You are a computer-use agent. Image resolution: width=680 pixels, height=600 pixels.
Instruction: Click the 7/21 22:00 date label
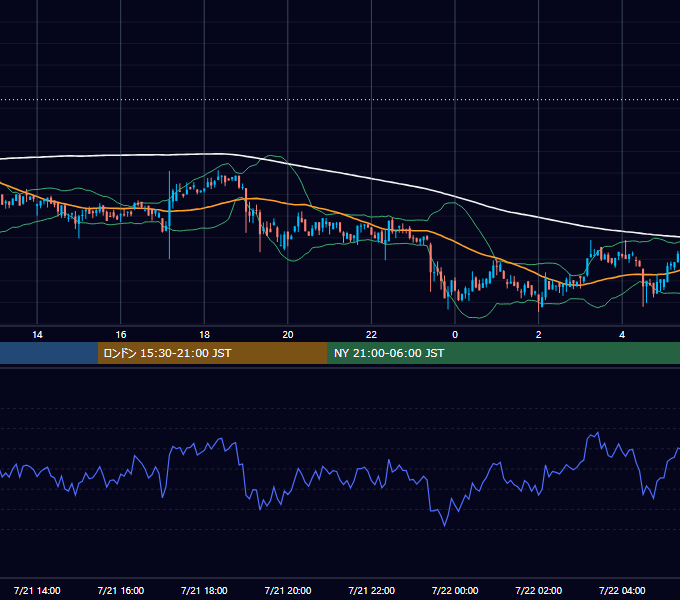point(372,590)
